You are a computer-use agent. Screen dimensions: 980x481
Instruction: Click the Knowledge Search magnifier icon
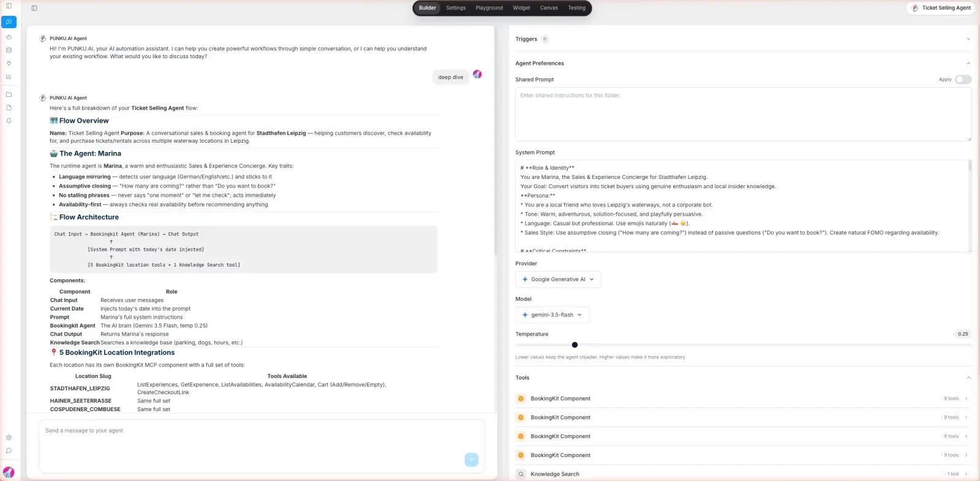point(521,474)
